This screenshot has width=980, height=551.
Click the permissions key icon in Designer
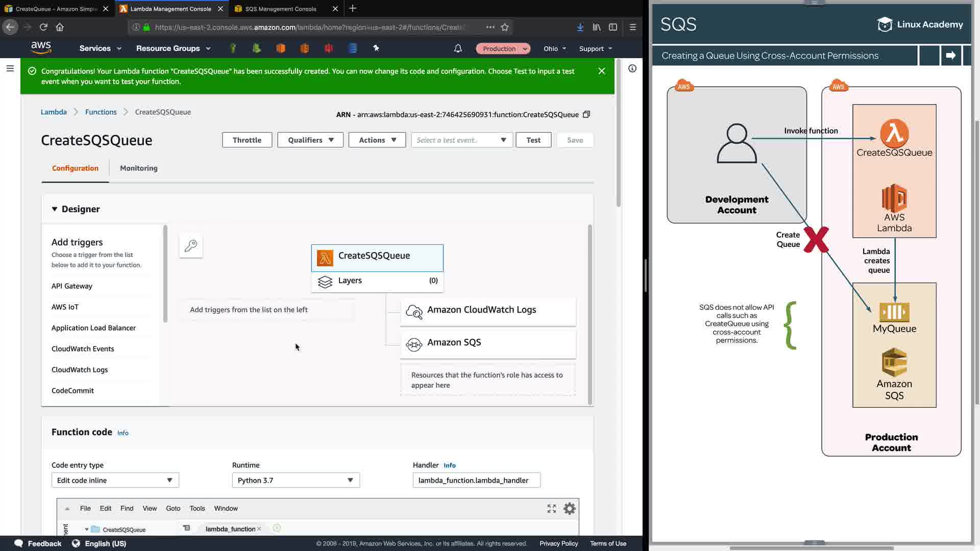(191, 246)
